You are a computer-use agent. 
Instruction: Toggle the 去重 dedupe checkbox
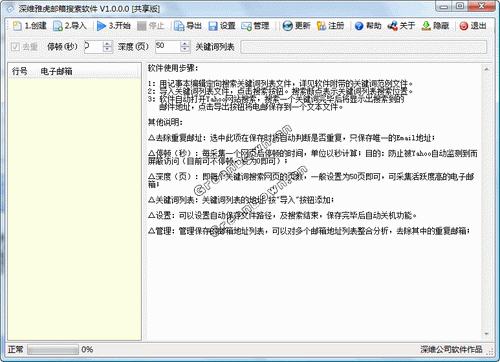pyautogui.click(x=15, y=47)
